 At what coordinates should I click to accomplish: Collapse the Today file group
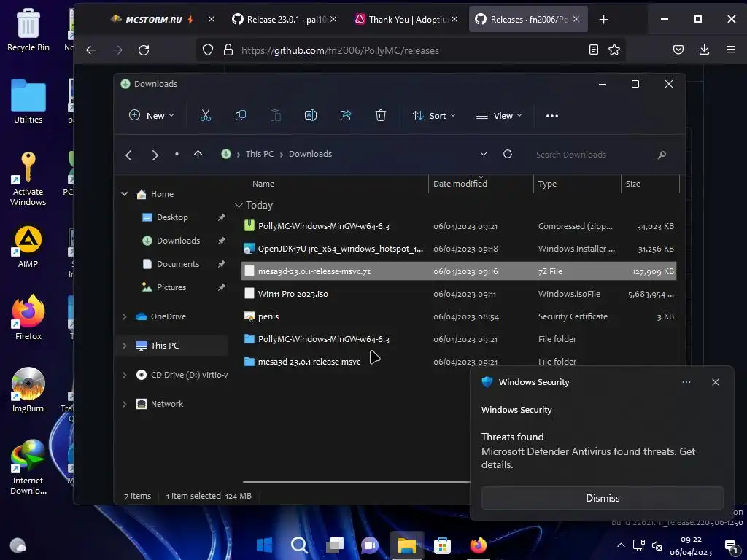(239, 205)
